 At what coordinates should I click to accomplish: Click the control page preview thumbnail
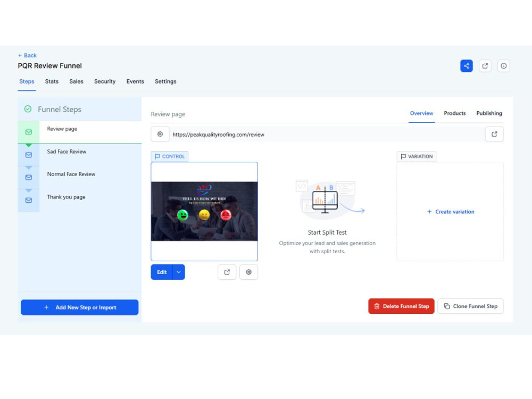pyautogui.click(x=204, y=211)
